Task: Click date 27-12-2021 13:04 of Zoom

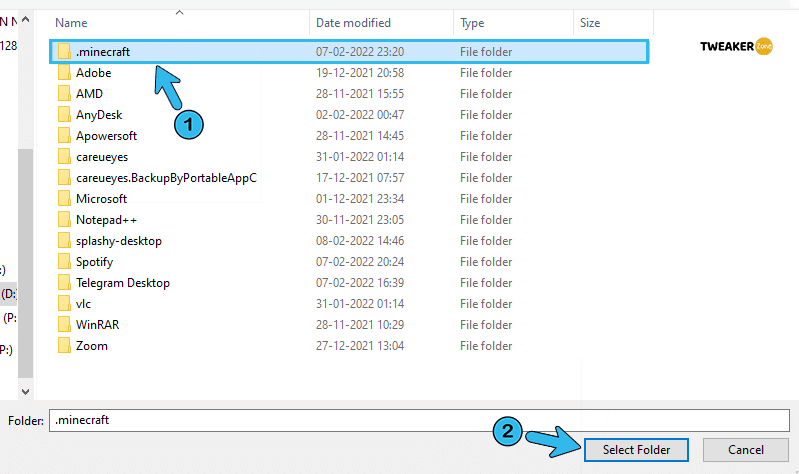Action: coord(360,346)
